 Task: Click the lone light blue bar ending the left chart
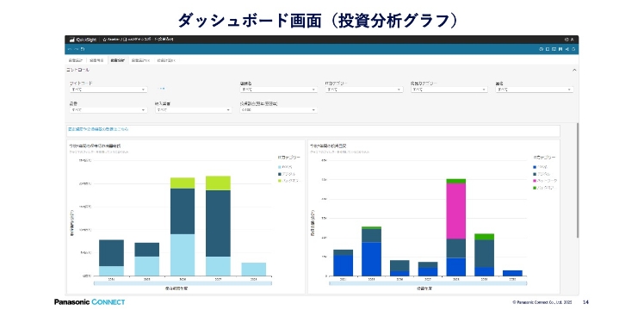tap(254, 270)
